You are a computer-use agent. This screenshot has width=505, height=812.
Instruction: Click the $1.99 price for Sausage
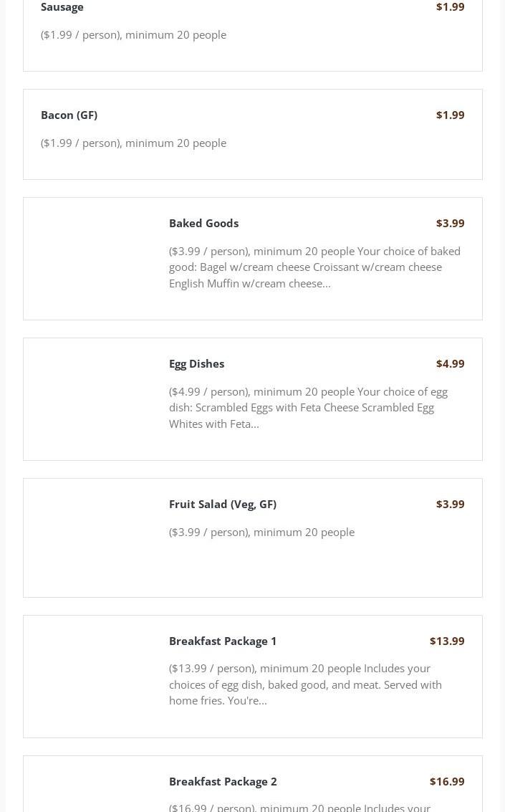pos(450,7)
